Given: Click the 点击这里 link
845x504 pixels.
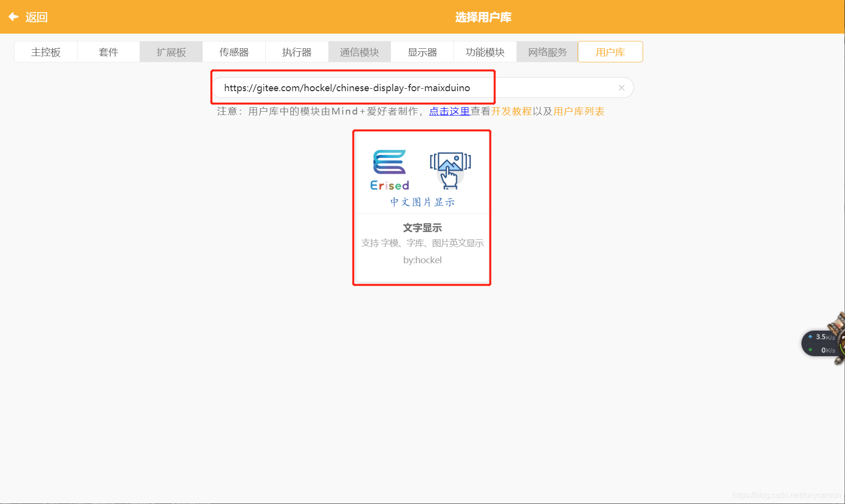Looking at the screenshot, I should coord(449,111).
